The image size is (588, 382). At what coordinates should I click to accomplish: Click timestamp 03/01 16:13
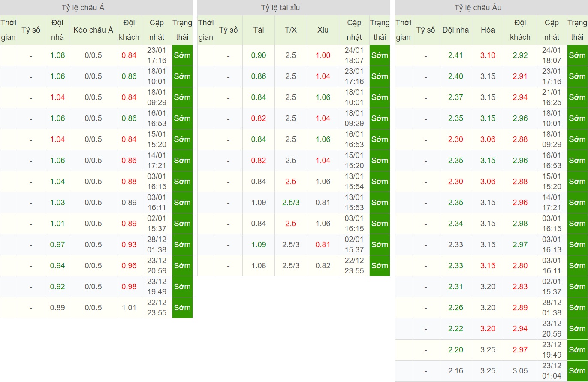tap(552, 245)
